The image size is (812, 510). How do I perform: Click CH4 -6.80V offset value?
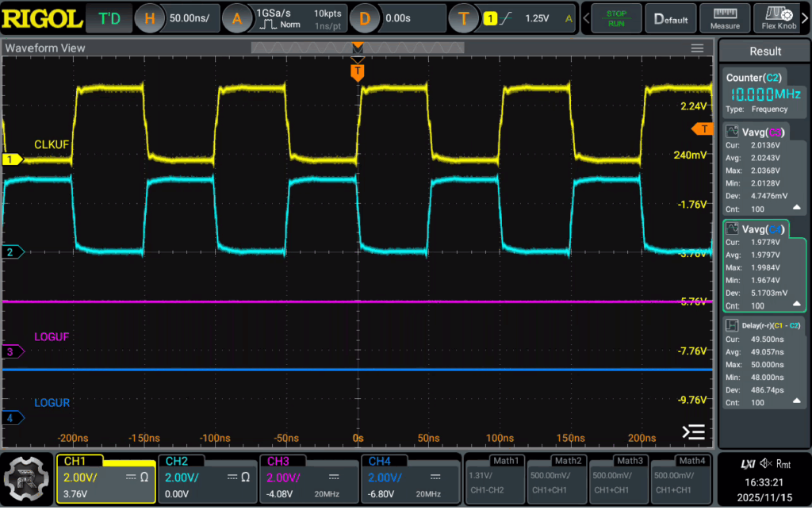[x=381, y=494]
